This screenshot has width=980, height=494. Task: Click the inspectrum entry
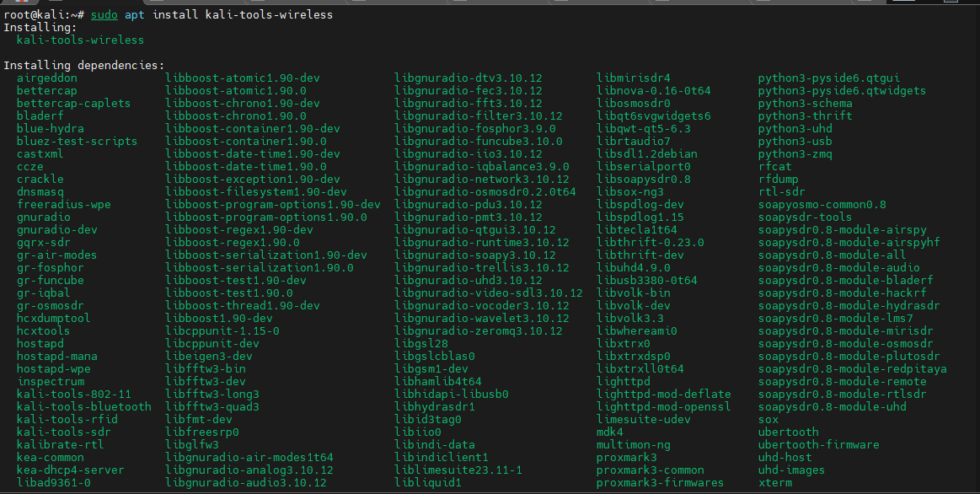click(50, 381)
